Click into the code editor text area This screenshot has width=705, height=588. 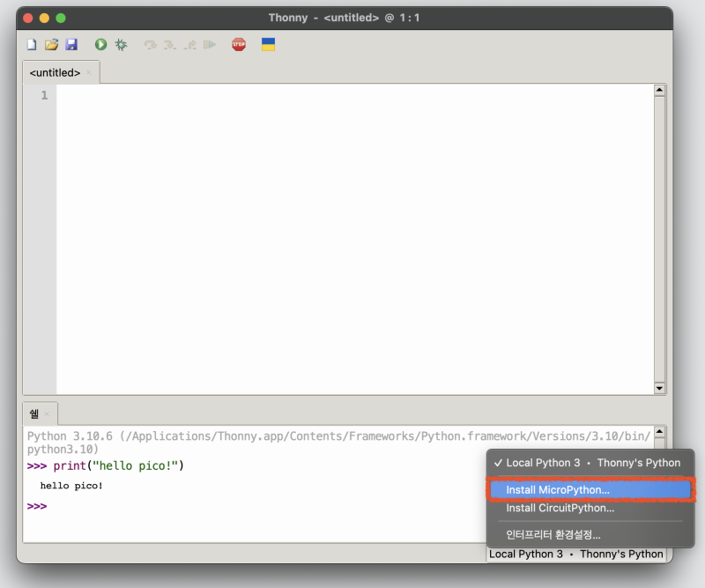point(355,239)
